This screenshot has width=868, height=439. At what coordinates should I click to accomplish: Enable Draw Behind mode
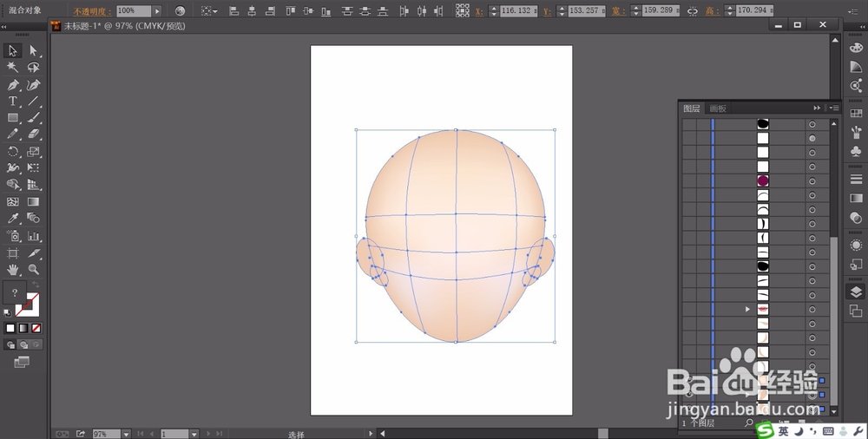click(23, 345)
